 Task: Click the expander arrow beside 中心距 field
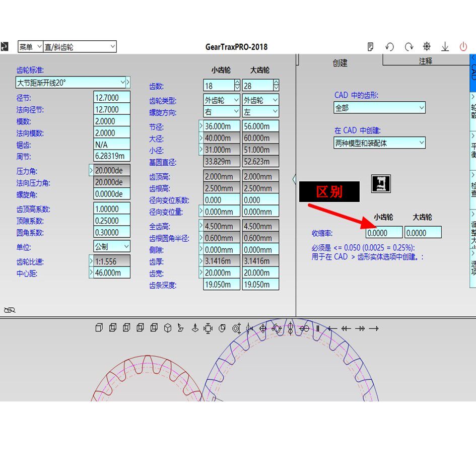click(x=91, y=273)
